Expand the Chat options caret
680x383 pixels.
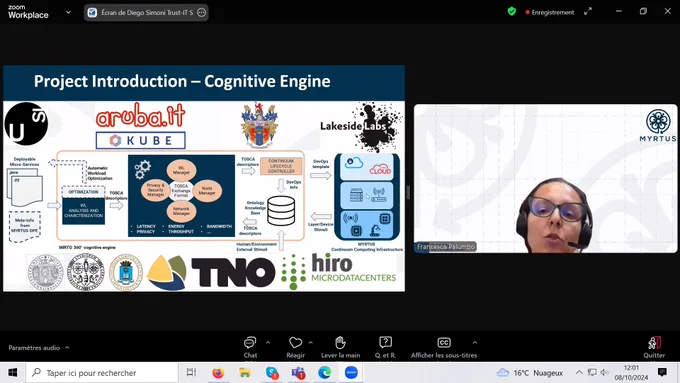coord(268,343)
